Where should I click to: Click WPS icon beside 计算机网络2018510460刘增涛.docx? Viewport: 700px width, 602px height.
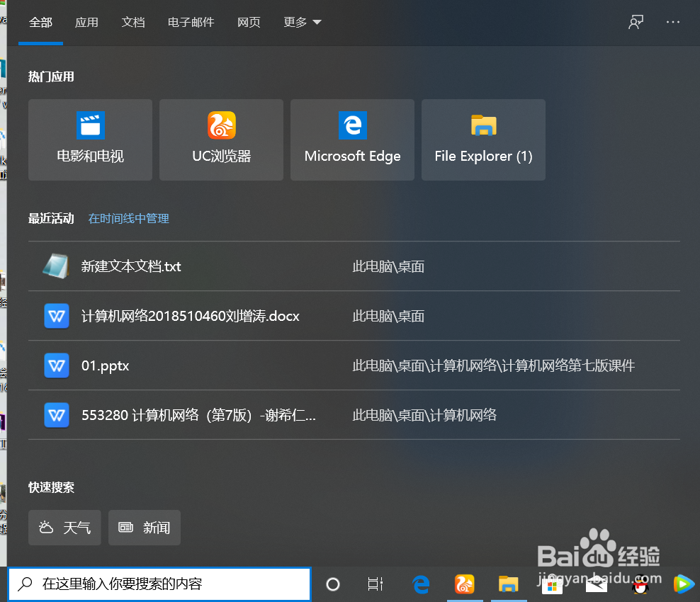click(57, 316)
